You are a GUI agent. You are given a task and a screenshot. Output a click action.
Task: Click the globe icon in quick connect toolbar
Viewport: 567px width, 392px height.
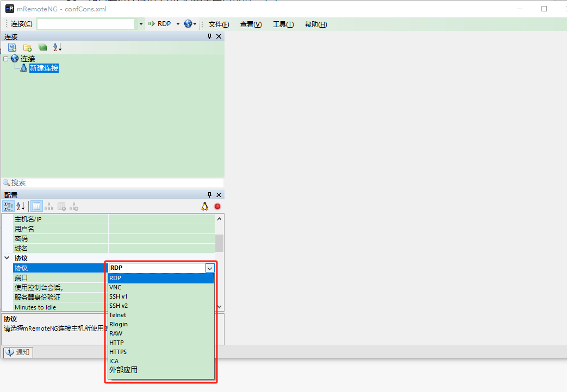188,24
